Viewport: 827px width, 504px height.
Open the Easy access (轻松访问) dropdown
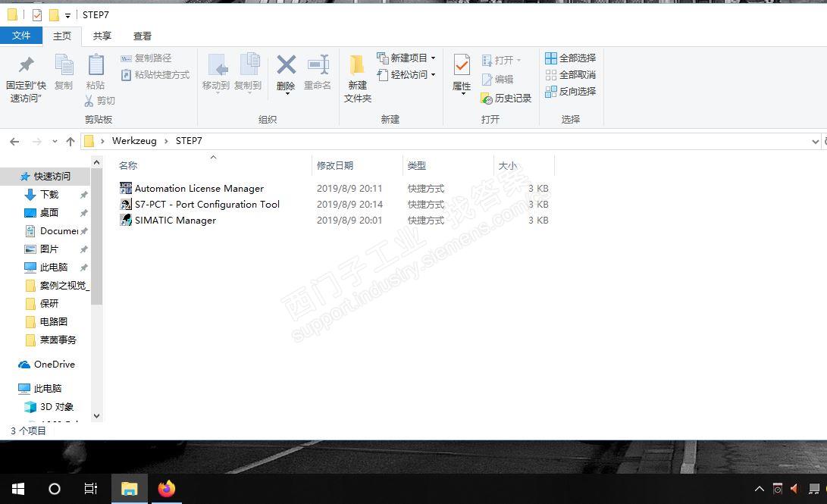(406, 75)
